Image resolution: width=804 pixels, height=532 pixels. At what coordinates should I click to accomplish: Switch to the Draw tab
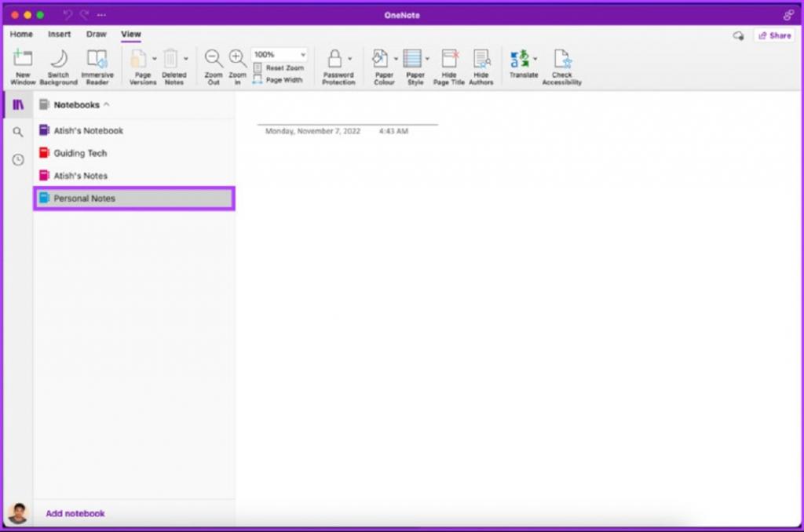coord(97,35)
